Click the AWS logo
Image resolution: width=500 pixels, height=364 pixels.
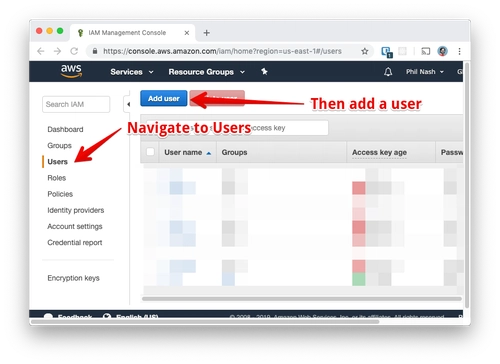click(x=71, y=71)
